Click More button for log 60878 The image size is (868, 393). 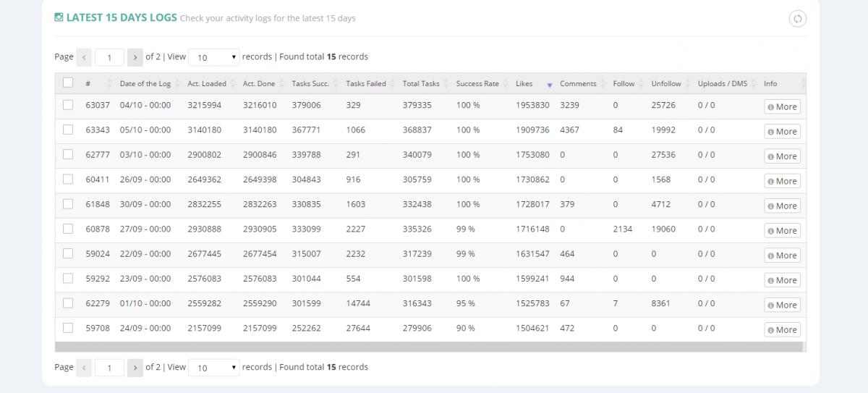pos(782,230)
